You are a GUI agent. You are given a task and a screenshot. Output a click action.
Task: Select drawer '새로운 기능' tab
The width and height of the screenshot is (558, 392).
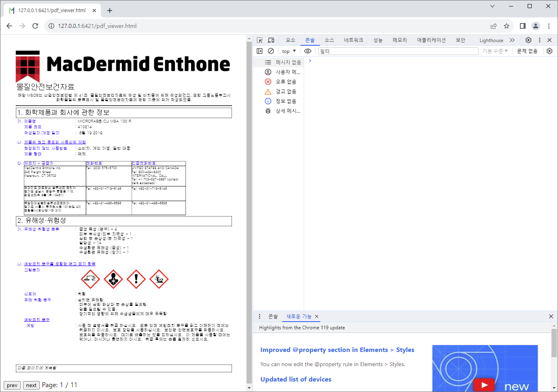(x=299, y=316)
